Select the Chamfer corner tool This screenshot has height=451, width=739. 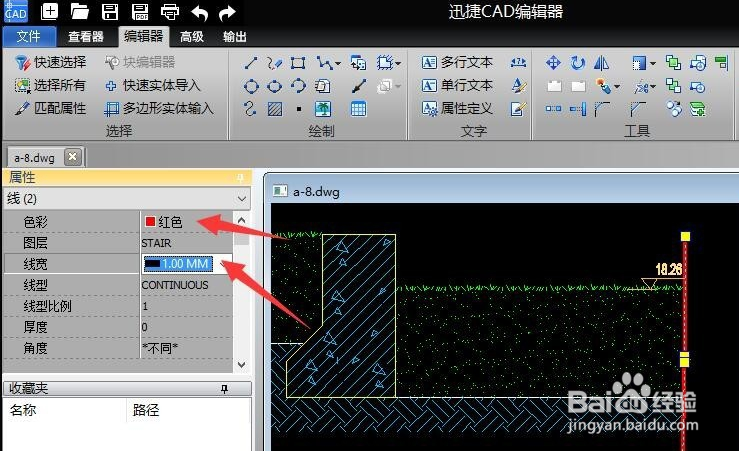coord(638,109)
